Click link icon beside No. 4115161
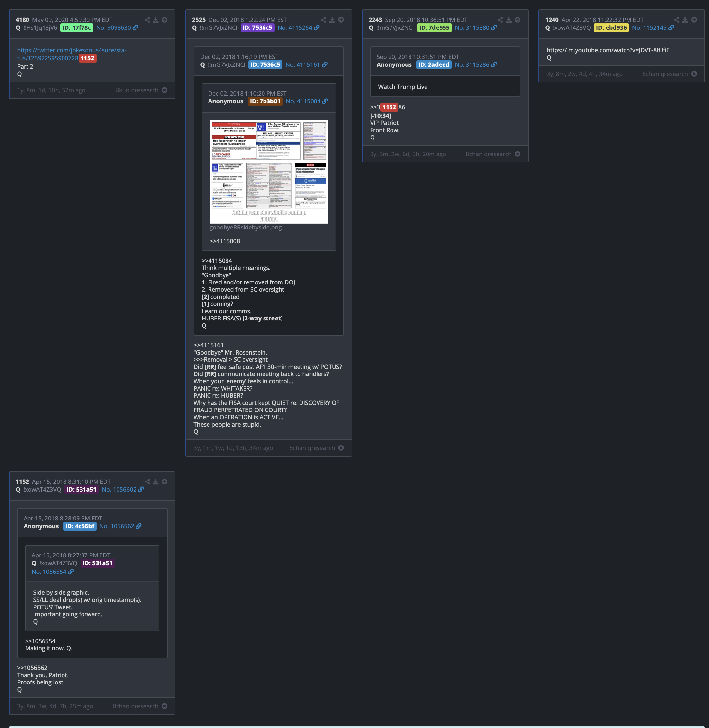This screenshot has width=709, height=728. (x=325, y=64)
